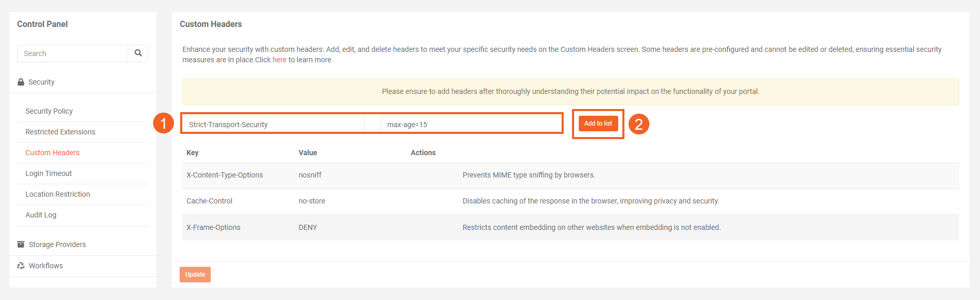Open the Security Policy page
Image resolution: width=980 pixels, height=300 pixels.
pyautogui.click(x=49, y=111)
